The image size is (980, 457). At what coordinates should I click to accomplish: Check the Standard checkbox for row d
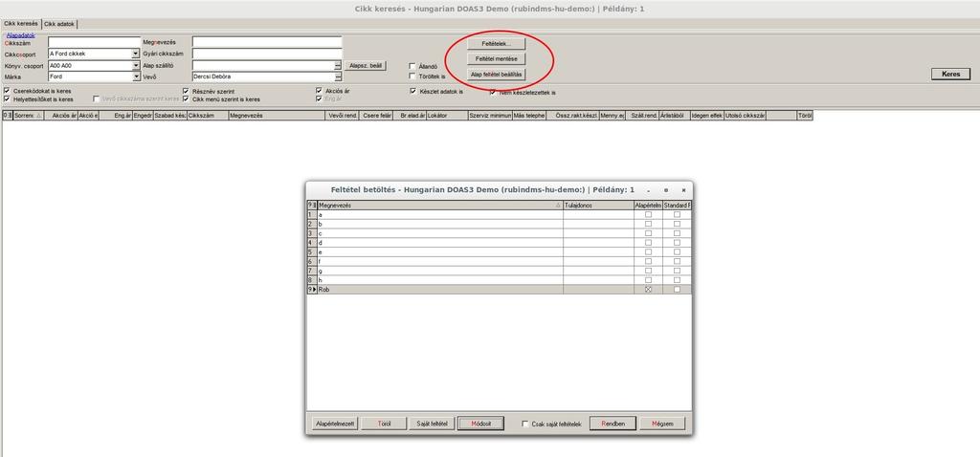point(677,242)
